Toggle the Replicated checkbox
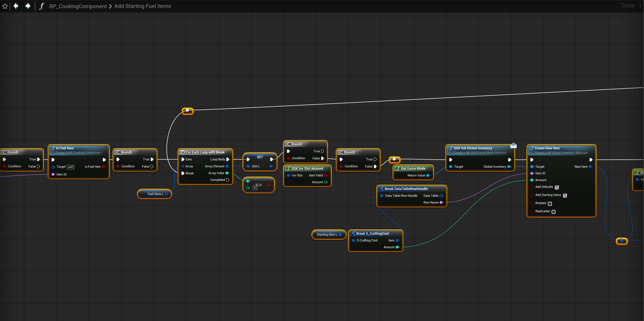The height and width of the screenshot is (321, 644). click(554, 212)
